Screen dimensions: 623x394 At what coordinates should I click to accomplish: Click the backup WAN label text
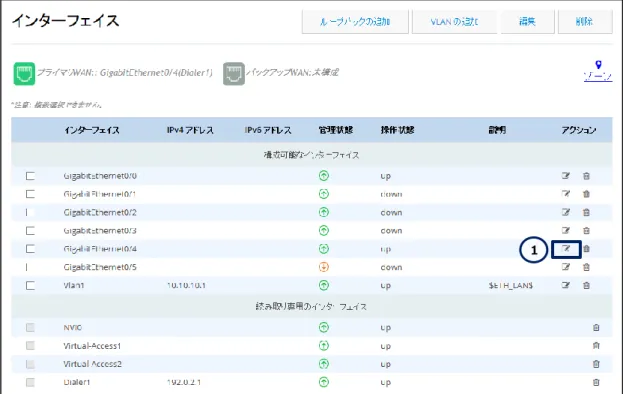(292, 72)
